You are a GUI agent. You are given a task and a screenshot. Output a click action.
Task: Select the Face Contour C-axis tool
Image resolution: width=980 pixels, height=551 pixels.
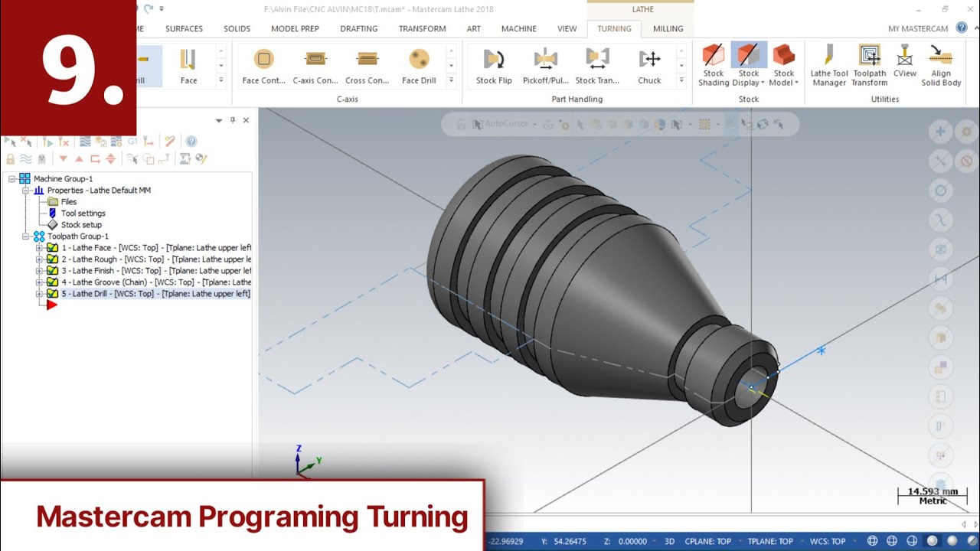coord(263,66)
